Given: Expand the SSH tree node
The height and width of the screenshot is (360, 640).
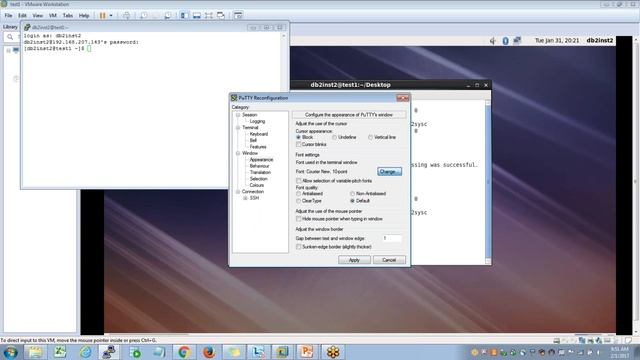Looking at the screenshot, I should point(245,198).
